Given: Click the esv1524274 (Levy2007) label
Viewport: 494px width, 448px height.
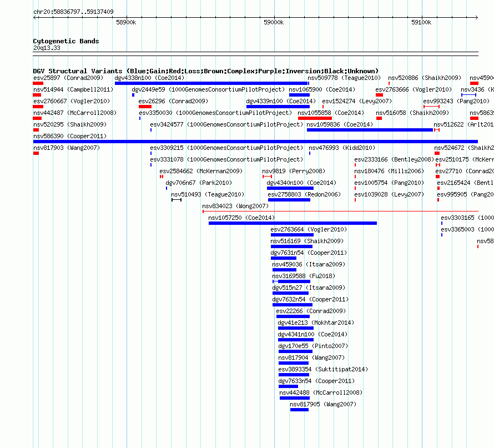Looking at the screenshot, I should pos(357,101).
